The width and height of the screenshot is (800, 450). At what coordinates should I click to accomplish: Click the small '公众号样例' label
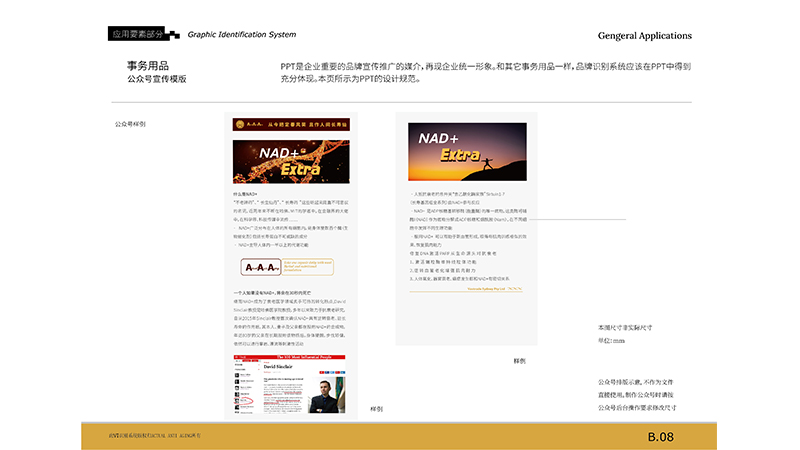[x=130, y=124]
